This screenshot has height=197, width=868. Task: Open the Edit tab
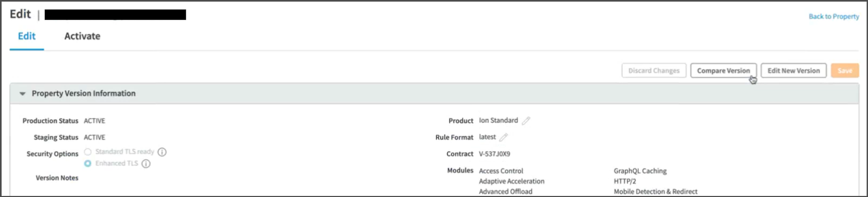[x=27, y=36]
